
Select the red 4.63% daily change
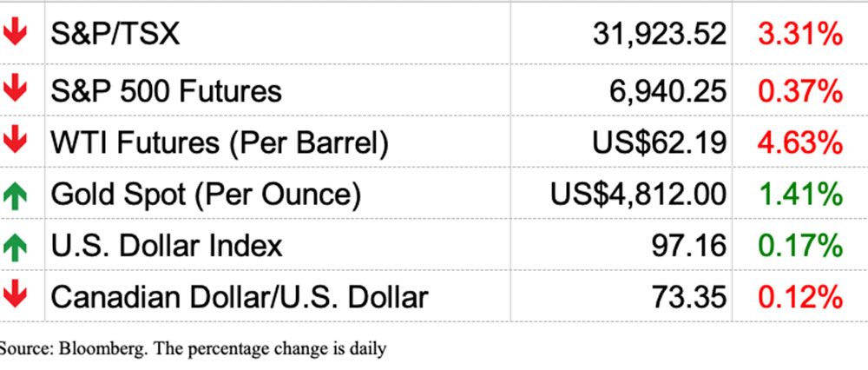pyautogui.click(x=799, y=142)
